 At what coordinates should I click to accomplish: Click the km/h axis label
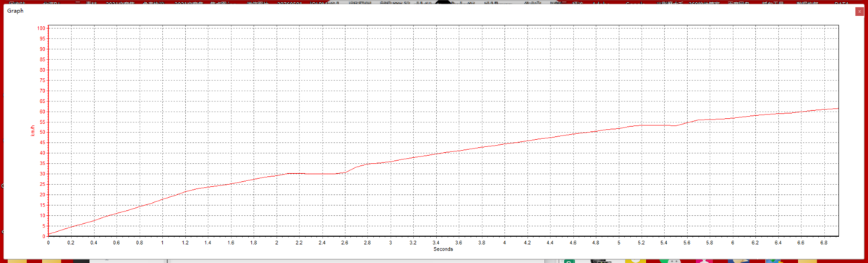[33, 132]
